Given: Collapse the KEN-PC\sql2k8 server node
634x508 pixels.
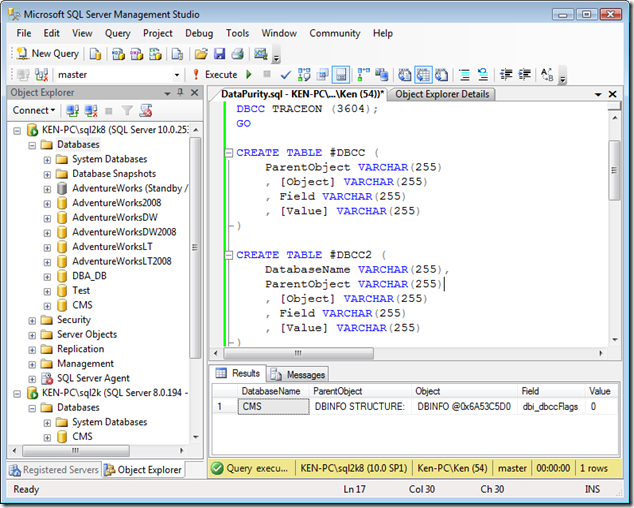Looking at the screenshot, I should click(17, 131).
